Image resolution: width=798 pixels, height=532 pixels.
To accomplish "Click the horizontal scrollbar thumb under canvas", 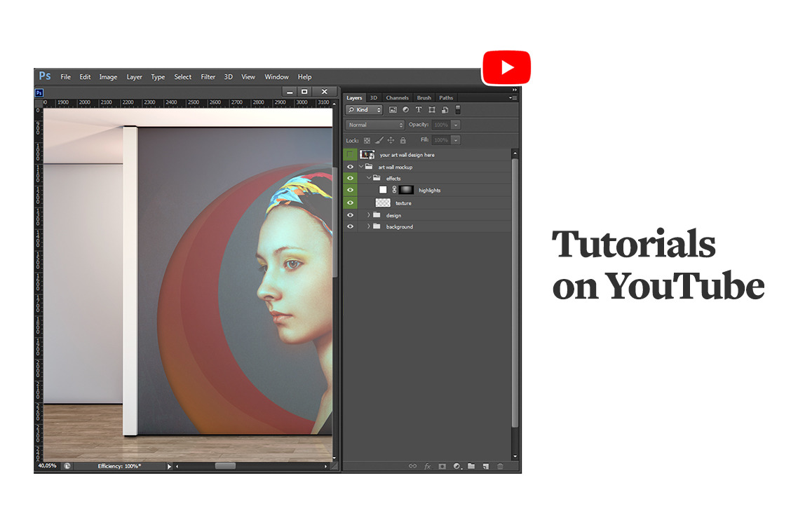I will pos(225,466).
